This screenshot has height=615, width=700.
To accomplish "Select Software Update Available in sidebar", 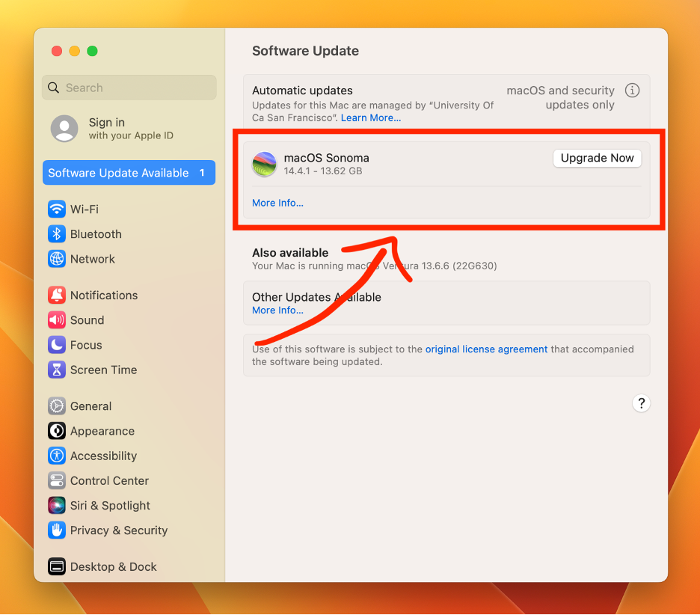I will pos(129,173).
